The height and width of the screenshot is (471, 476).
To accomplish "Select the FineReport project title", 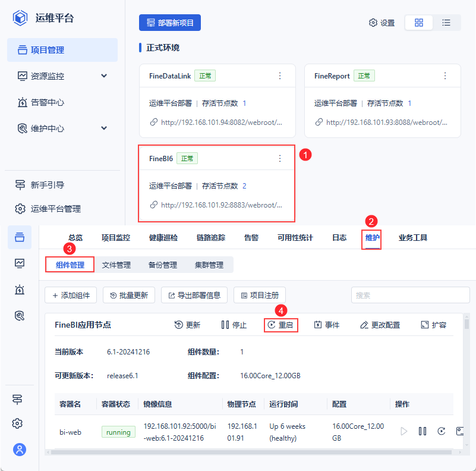I will [x=332, y=76].
